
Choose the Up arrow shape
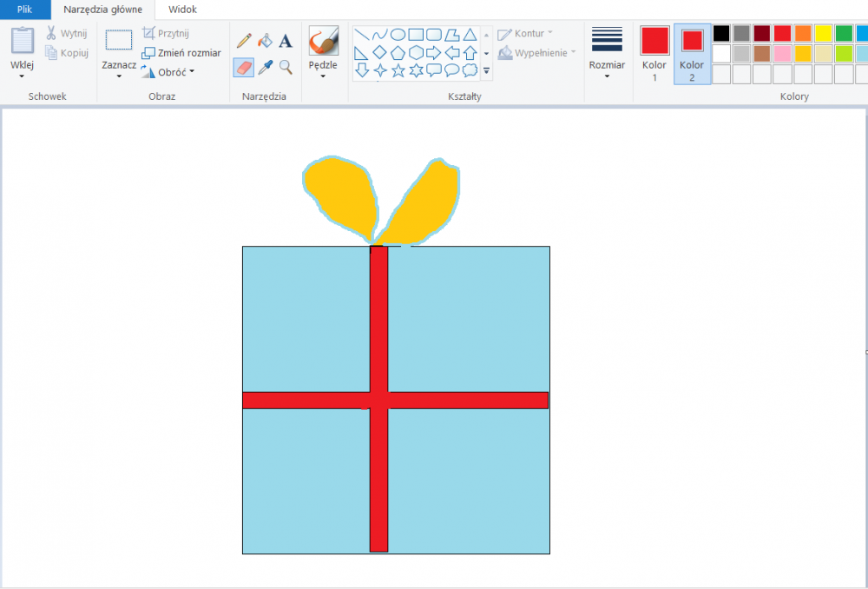coord(470,53)
